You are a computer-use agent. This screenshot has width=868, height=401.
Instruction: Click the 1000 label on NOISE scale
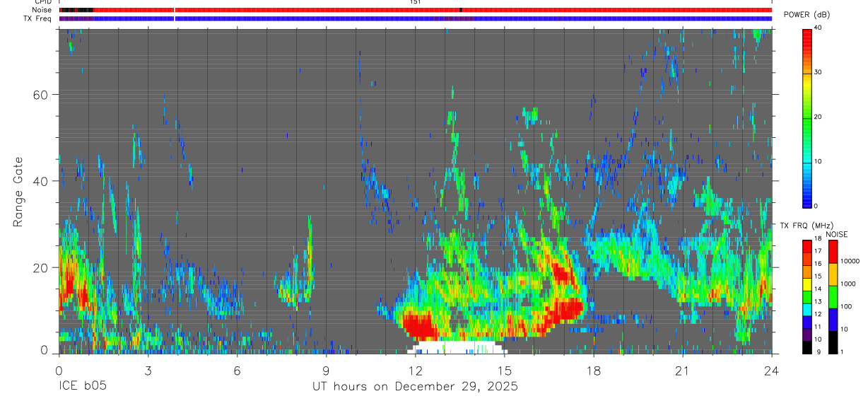tap(848, 284)
